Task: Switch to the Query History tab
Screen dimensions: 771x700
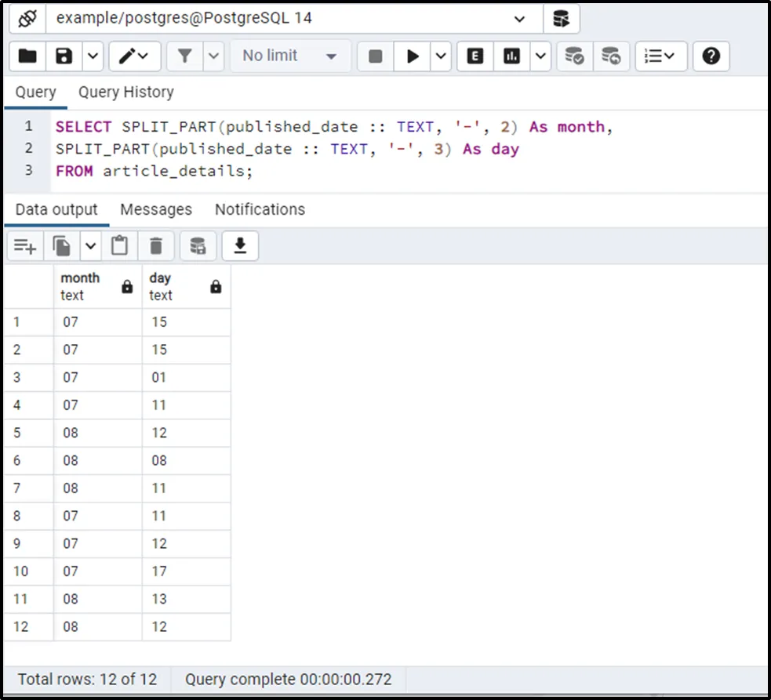Action: [125, 92]
